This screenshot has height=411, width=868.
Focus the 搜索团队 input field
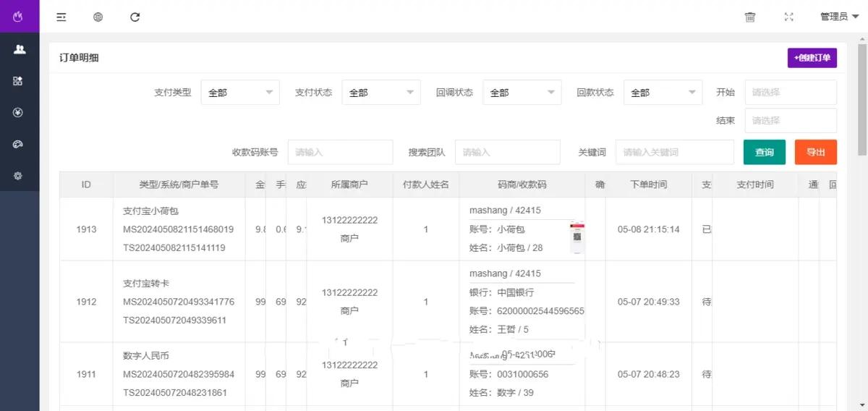pyautogui.click(x=508, y=152)
